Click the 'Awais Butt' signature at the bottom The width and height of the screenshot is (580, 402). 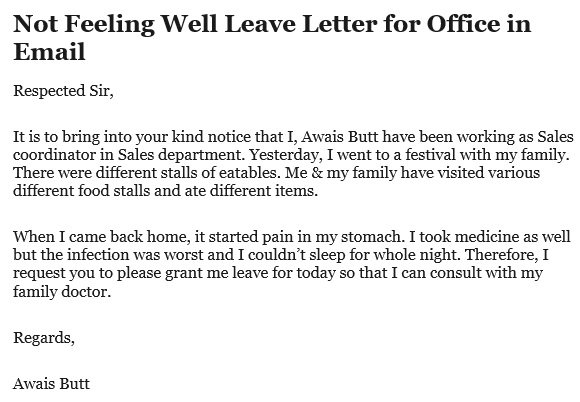point(51,384)
